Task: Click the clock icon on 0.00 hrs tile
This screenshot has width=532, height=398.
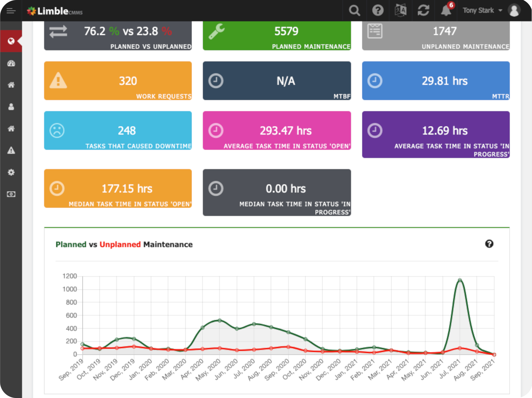Action: (x=216, y=188)
